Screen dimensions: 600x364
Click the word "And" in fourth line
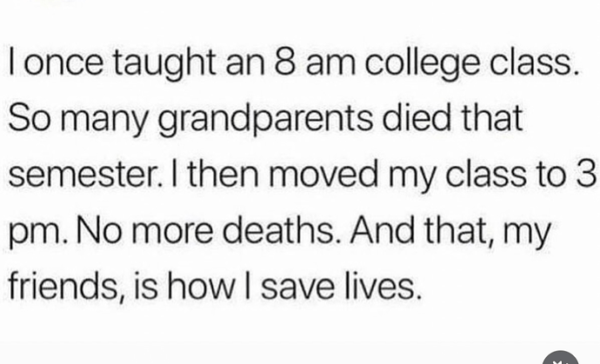[x=383, y=230]
